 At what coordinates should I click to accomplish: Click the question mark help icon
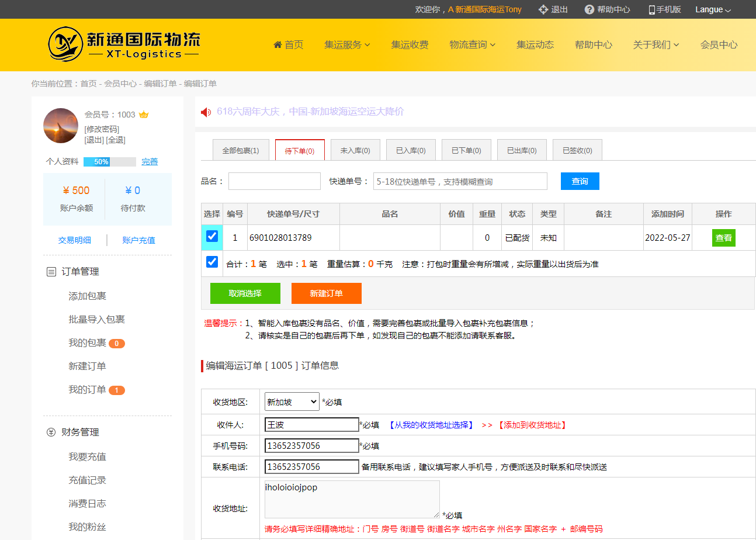tap(589, 9)
